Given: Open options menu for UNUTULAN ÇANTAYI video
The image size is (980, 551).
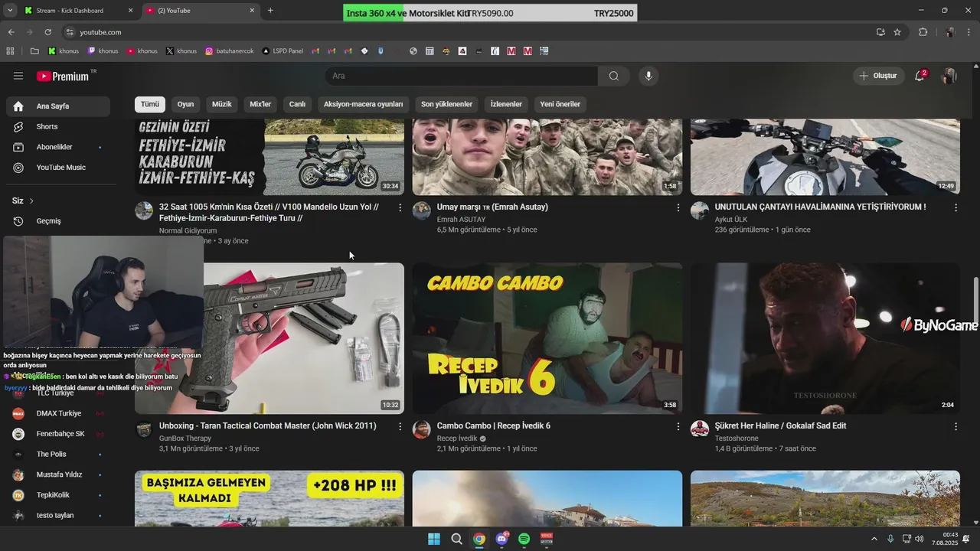Looking at the screenshot, I should 955,207.
